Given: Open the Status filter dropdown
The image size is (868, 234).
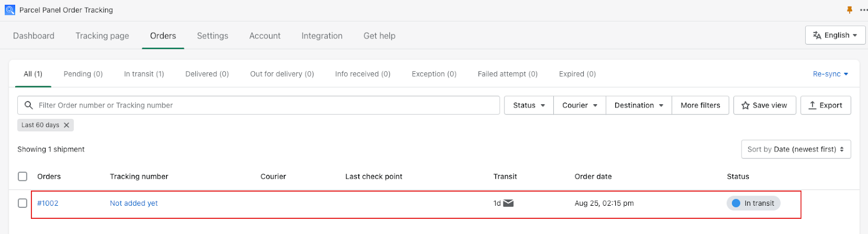Looking at the screenshot, I should [529, 105].
